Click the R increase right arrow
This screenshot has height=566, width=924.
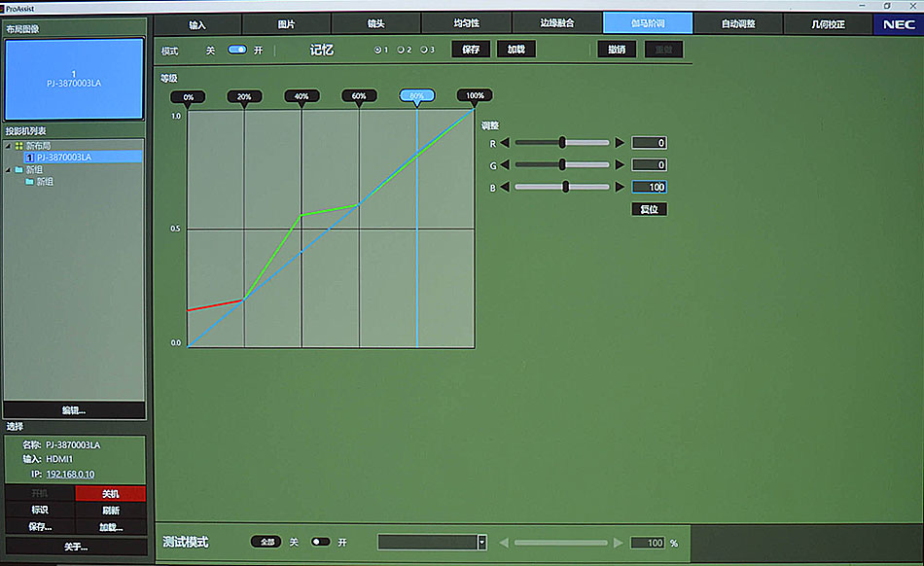pos(620,143)
